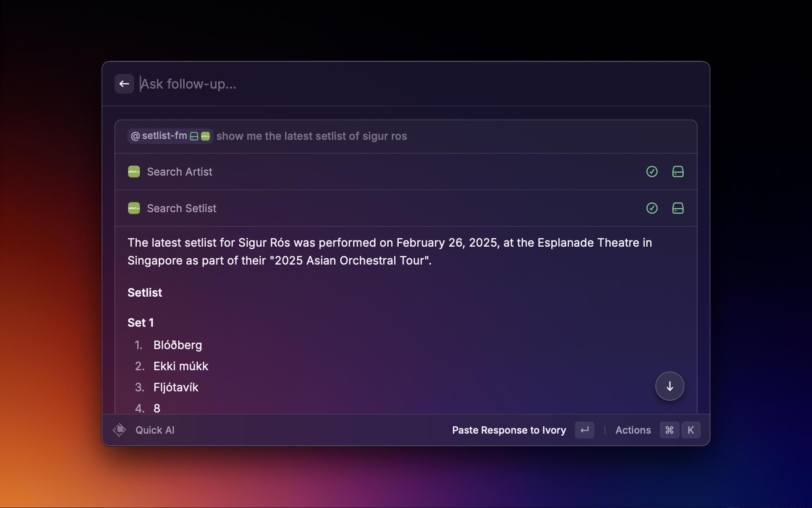The height and width of the screenshot is (508, 812).
Task: Click song '8' in the list
Action: click(x=157, y=408)
